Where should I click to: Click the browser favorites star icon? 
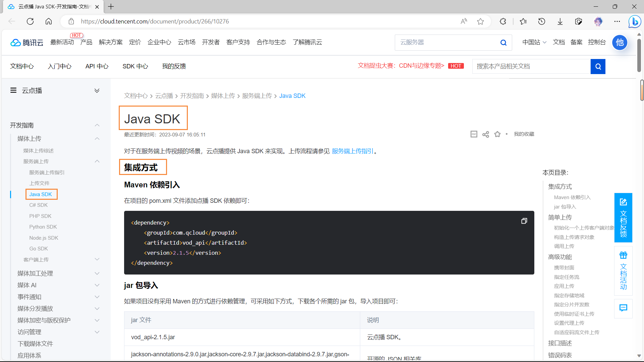(480, 21)
